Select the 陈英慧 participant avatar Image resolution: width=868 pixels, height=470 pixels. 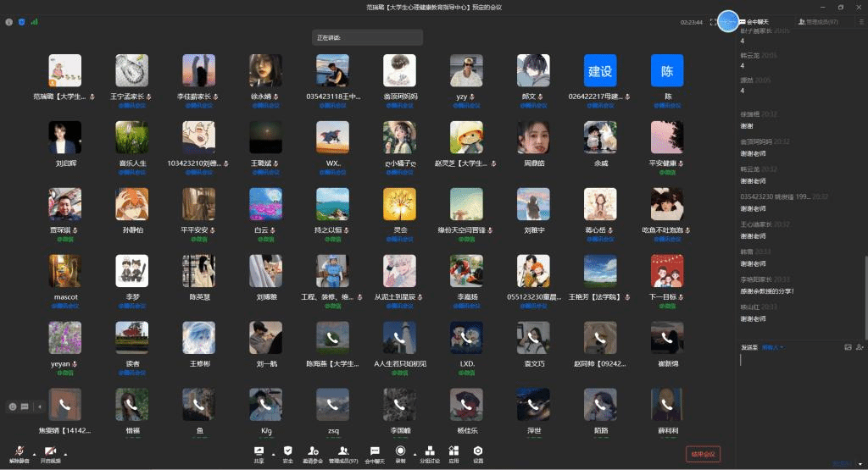point(198,271)
